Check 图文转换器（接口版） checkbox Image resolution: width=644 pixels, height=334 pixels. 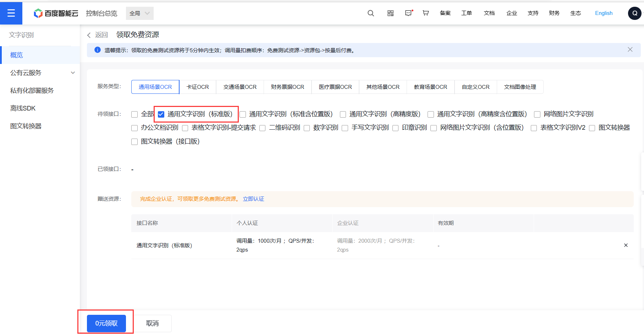point(134,142)
